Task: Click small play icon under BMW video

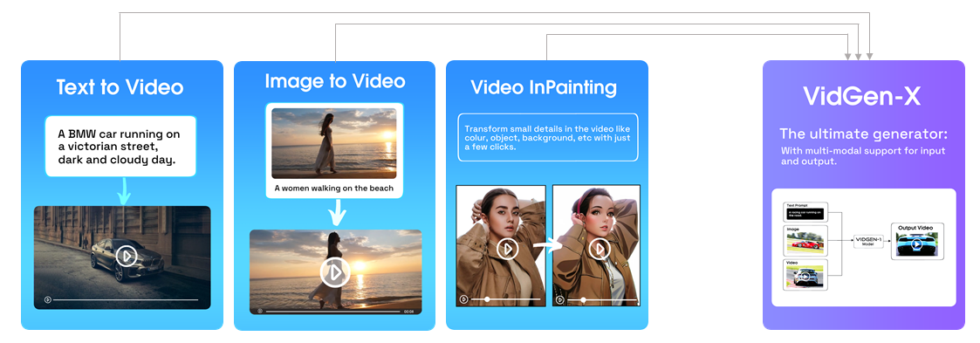Action: (47, 299)
